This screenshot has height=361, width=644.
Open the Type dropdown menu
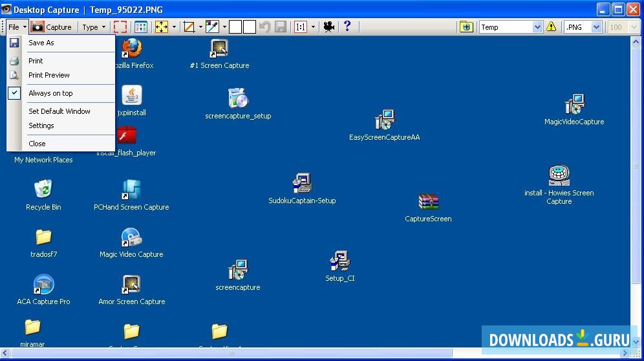94,27
